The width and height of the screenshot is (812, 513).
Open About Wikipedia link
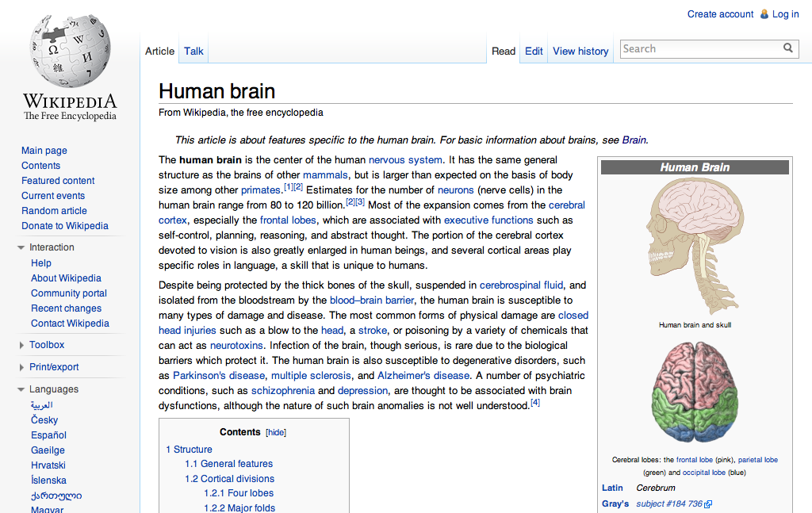(x=66, y=278)
